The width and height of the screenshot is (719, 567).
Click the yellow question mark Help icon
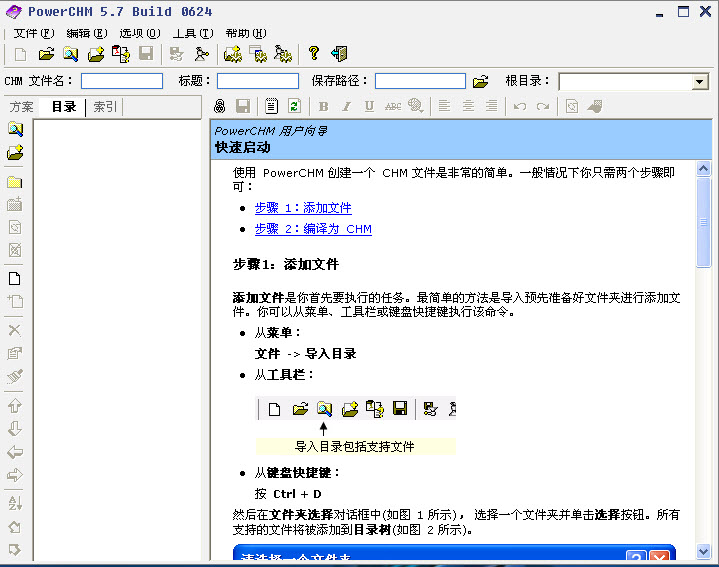click(313, 54)
